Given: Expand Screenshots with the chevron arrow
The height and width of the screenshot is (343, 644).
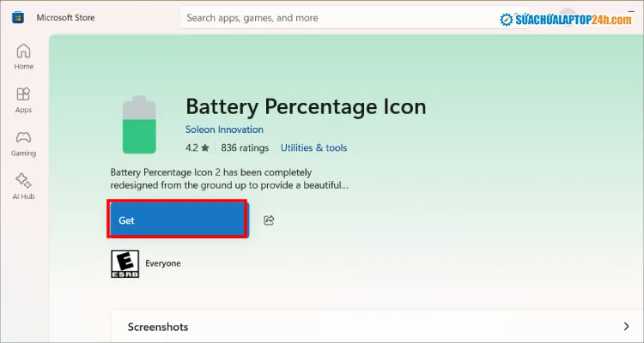Looking at the screenshot, I should (x=625, y=326).
